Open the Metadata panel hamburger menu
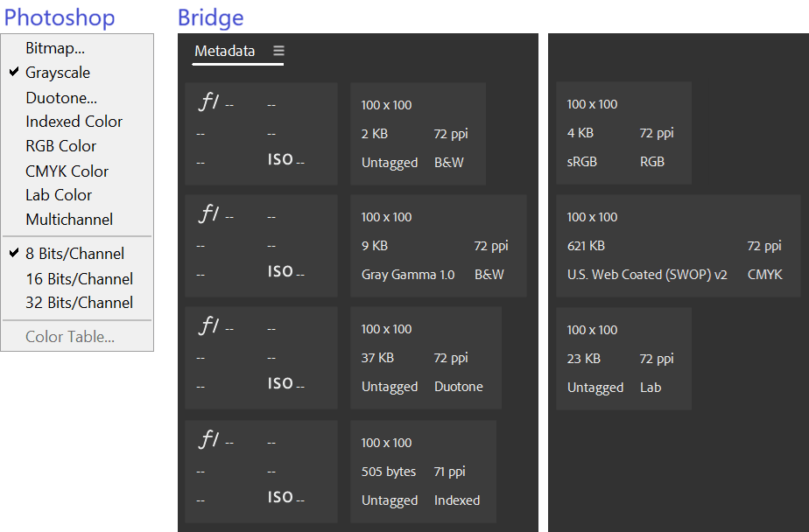The image size is (809, 532). (x=278, y=52)
